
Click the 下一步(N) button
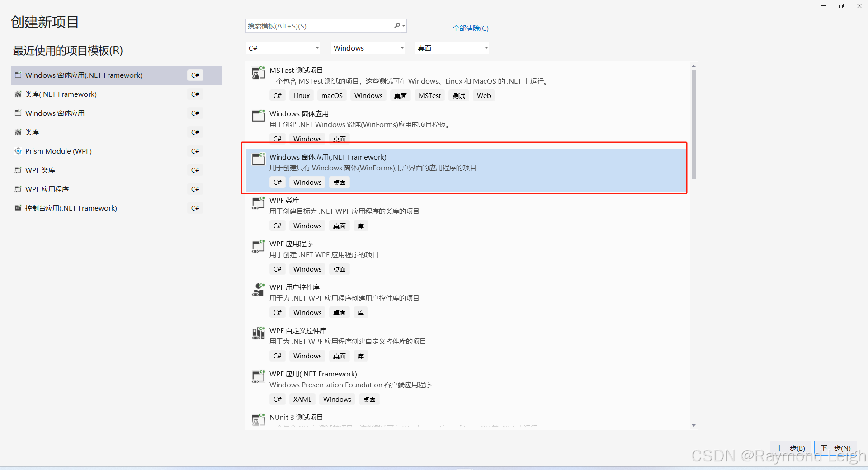click(x=835, y=448)
